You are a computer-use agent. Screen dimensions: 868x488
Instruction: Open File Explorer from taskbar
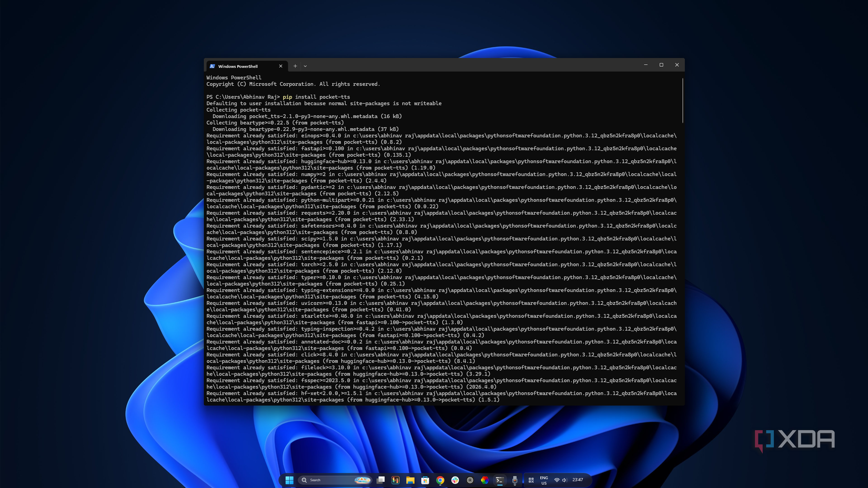coord(410,480)
